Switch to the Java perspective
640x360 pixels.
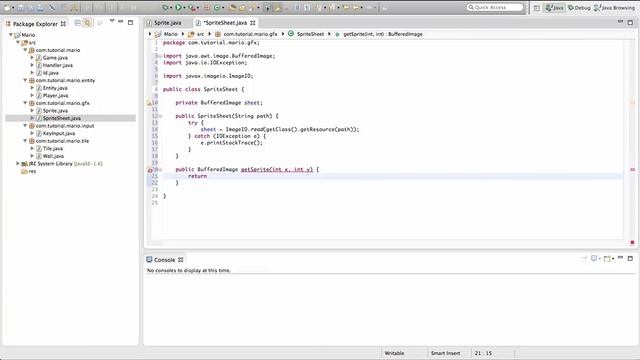point(555,8)
